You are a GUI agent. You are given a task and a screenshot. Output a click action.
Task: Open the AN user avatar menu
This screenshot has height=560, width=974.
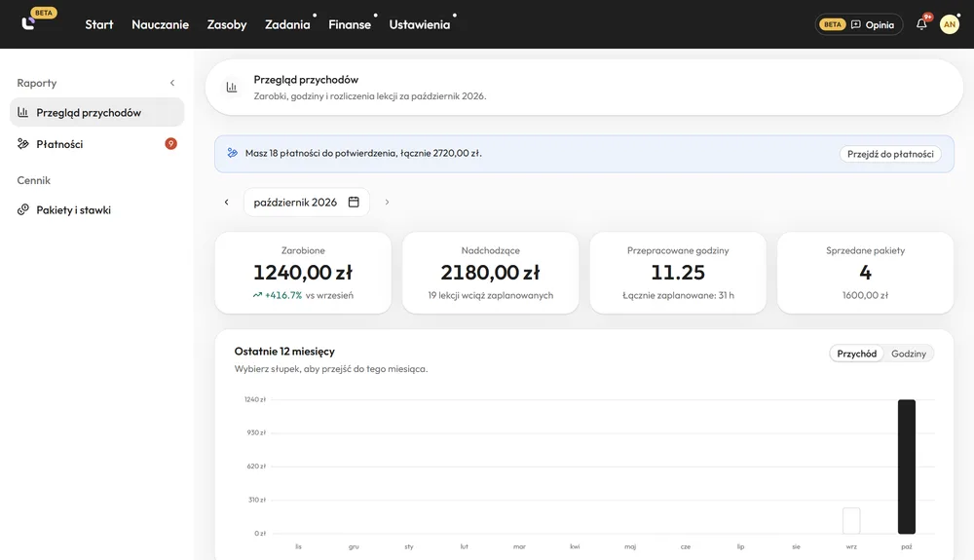pos(949,24)
